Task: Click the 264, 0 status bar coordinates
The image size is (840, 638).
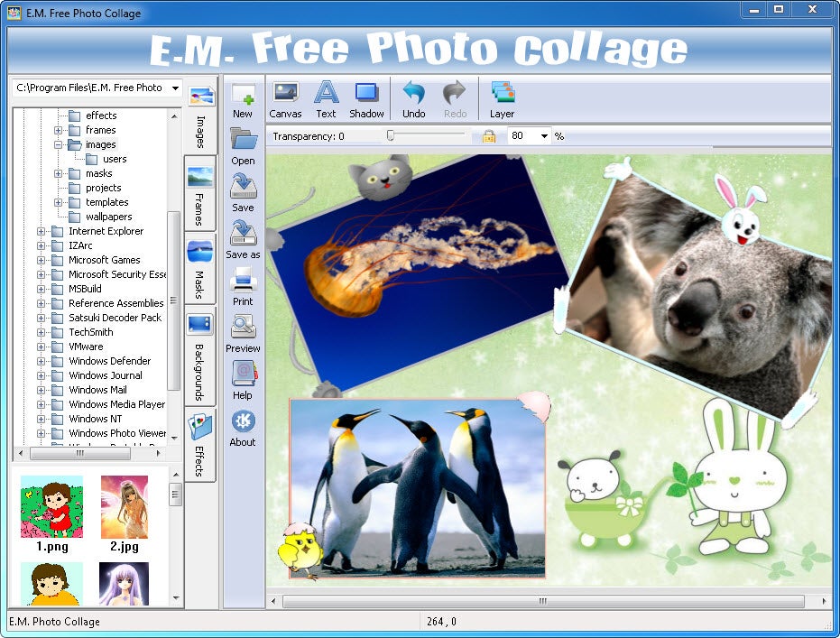Action: [441, 622]
